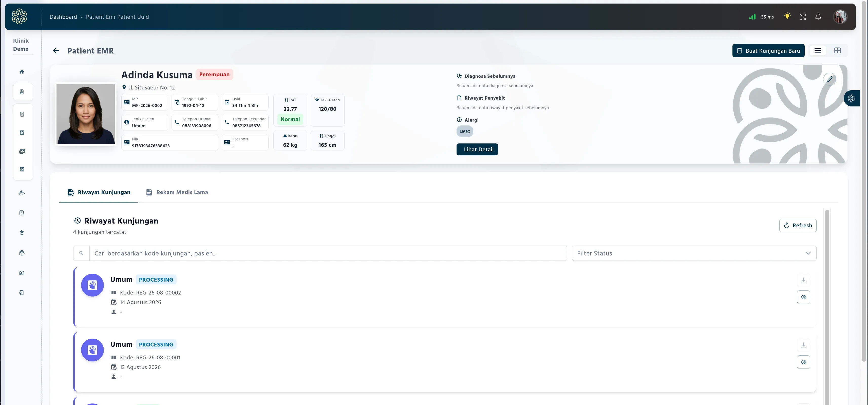Open the inventory box icon in sidebar

pyautogui.click(x=22, y=253)
